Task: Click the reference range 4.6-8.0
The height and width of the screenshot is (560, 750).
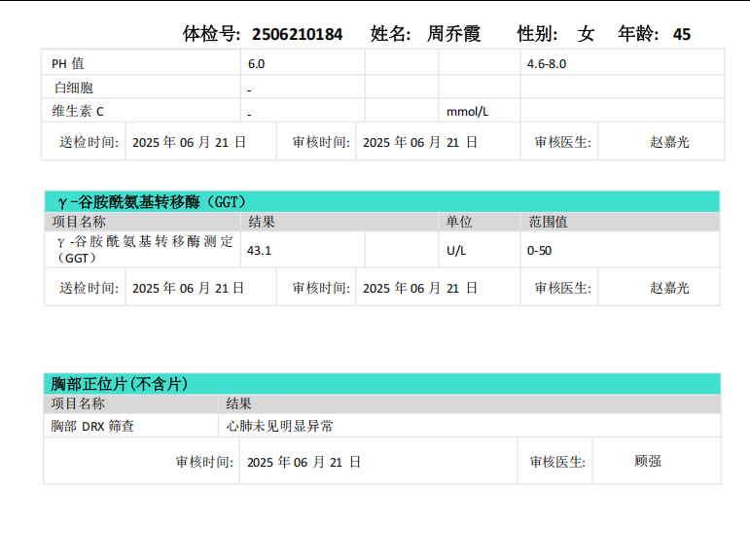Action: coord(546,63)
